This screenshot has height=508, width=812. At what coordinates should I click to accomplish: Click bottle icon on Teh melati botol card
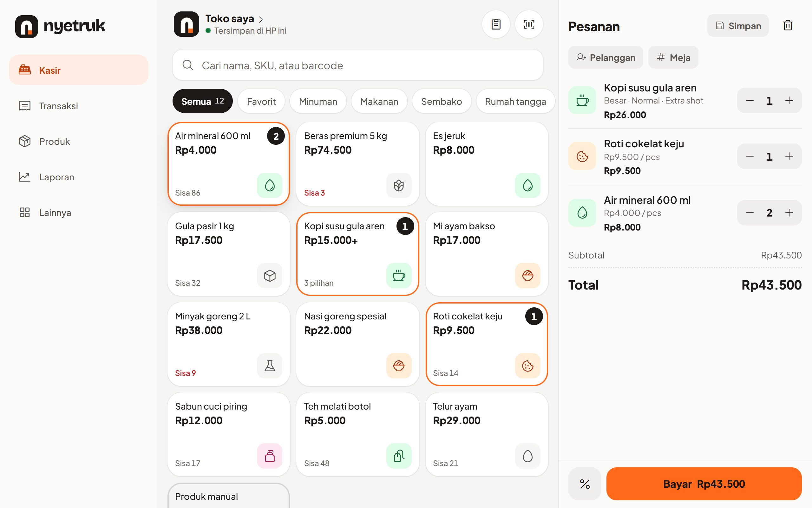point(399,456)
